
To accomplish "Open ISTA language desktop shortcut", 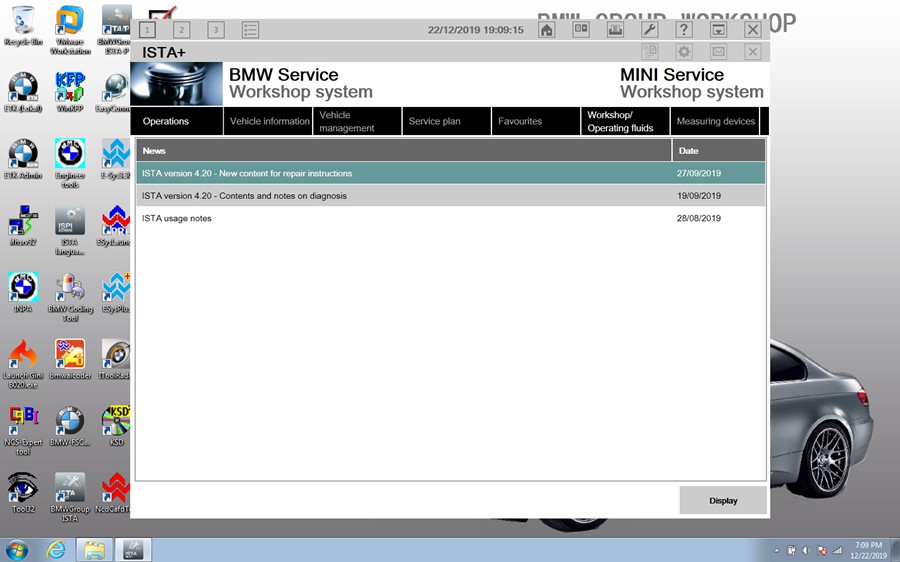I will (x=70, y=231).
